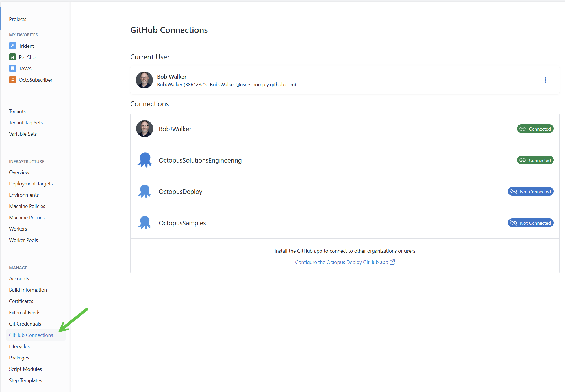
Task: Click the Connected badge of OctopusSolutionsEngineering
Action: [535, 160]
